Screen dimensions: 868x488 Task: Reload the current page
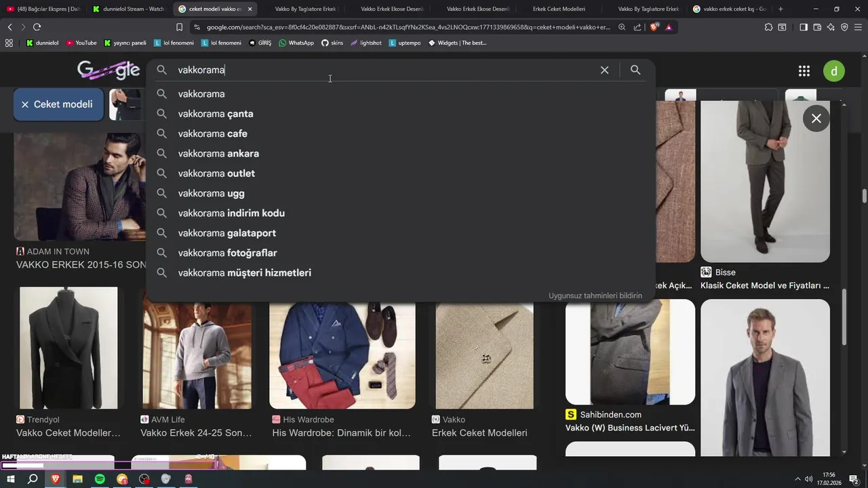[37, 27]
